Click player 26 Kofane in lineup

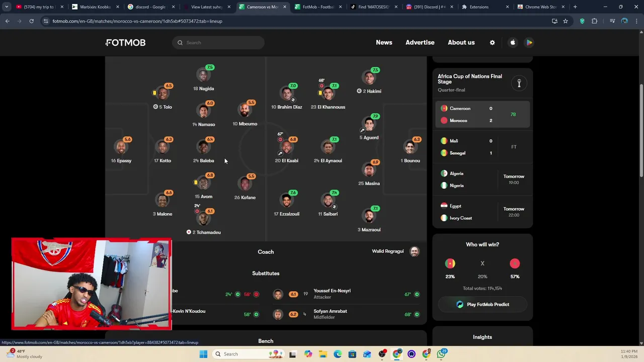tap(245, 188)
